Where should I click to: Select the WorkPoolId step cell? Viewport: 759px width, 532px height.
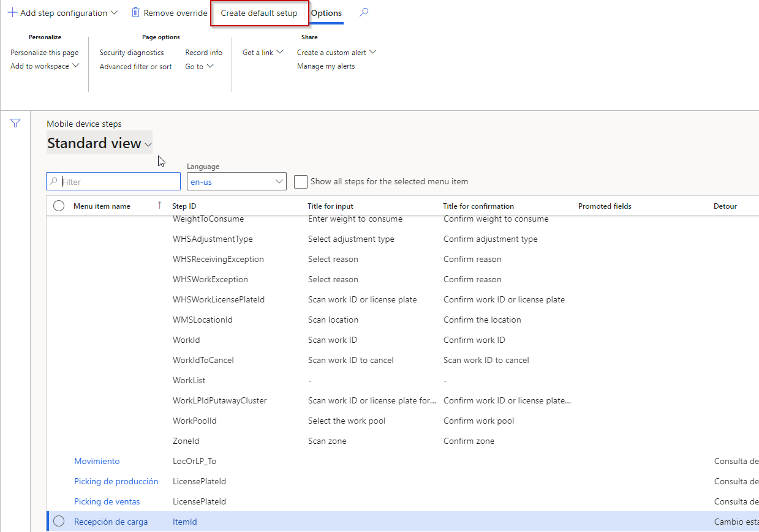click(195, 421)
